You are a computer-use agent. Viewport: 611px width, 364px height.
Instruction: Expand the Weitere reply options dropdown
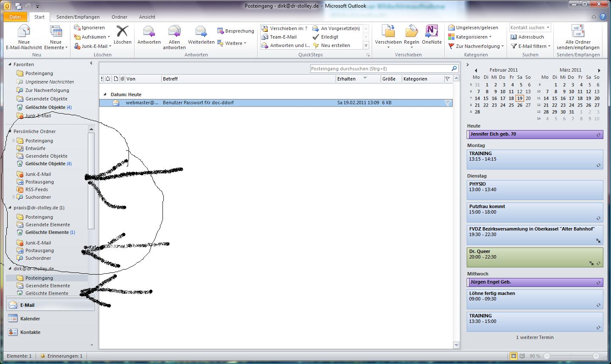pos(232,43)
